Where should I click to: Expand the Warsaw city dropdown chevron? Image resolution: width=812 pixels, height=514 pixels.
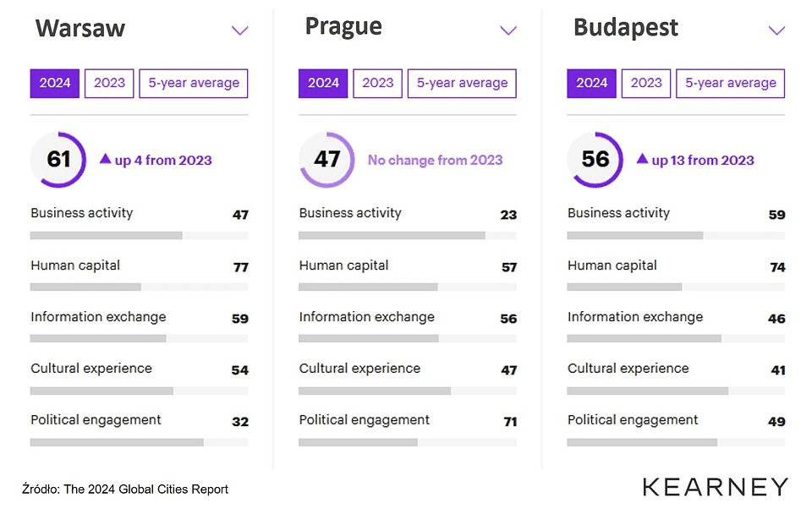click(240, 30)
